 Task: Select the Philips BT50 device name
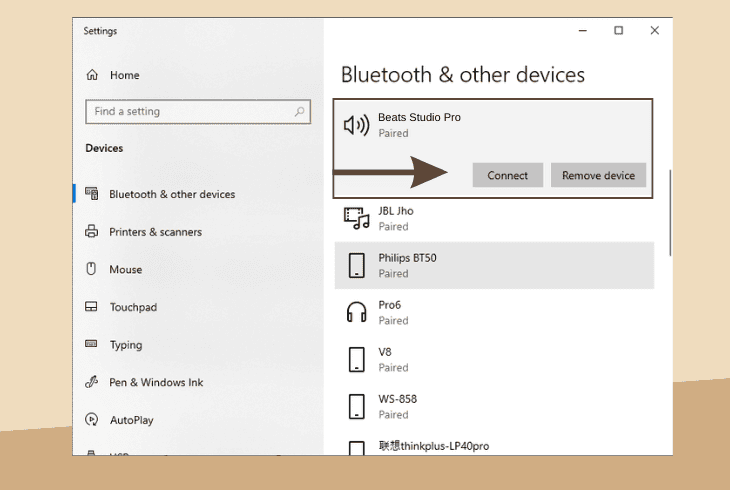point(407,258)
